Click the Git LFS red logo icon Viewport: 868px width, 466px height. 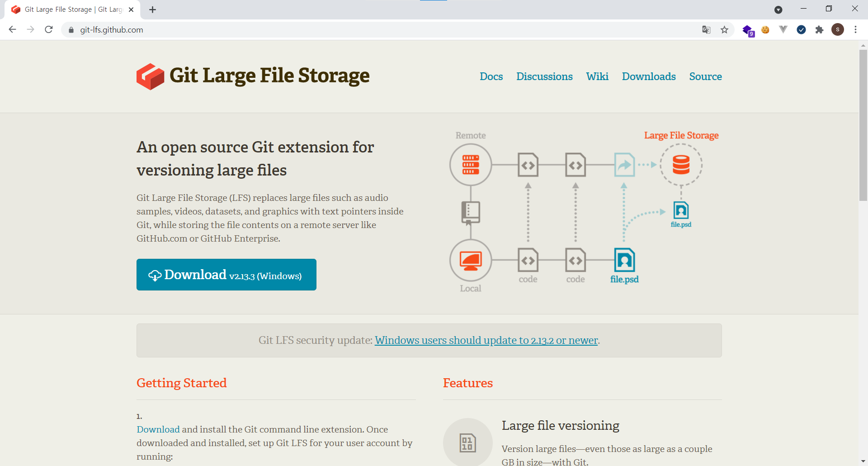tap(149, 76)
